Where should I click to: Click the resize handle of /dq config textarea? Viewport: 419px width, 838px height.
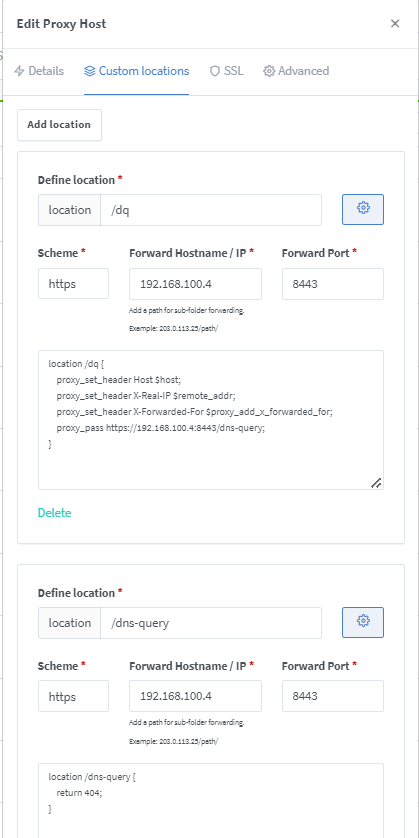click(376, 483)
